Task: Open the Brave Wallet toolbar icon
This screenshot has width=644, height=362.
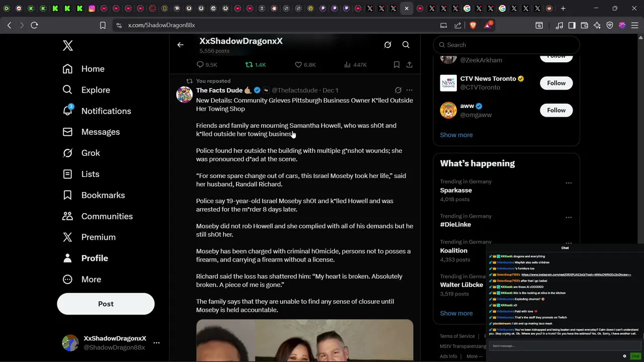Action: point(585,25)
